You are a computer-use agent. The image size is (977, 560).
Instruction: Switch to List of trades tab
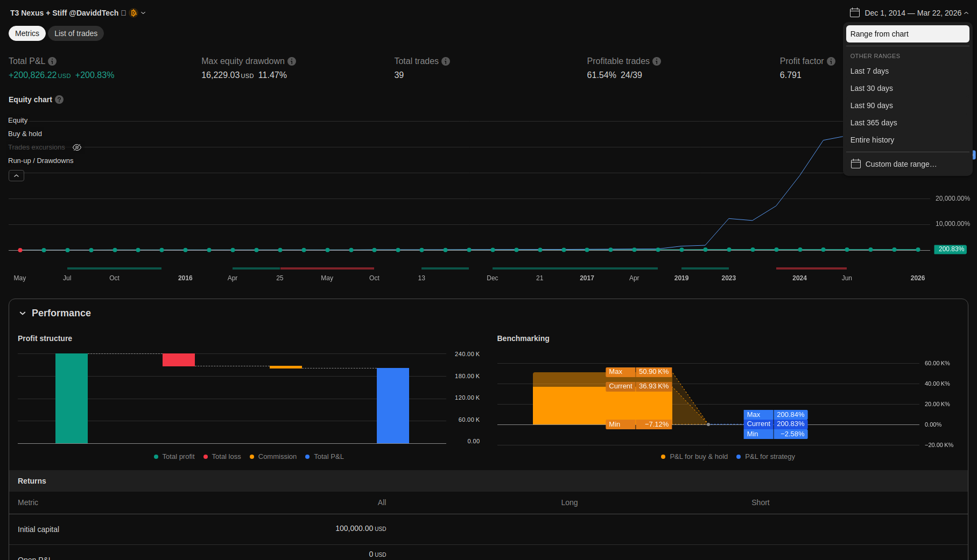click(x=76, y=33)
